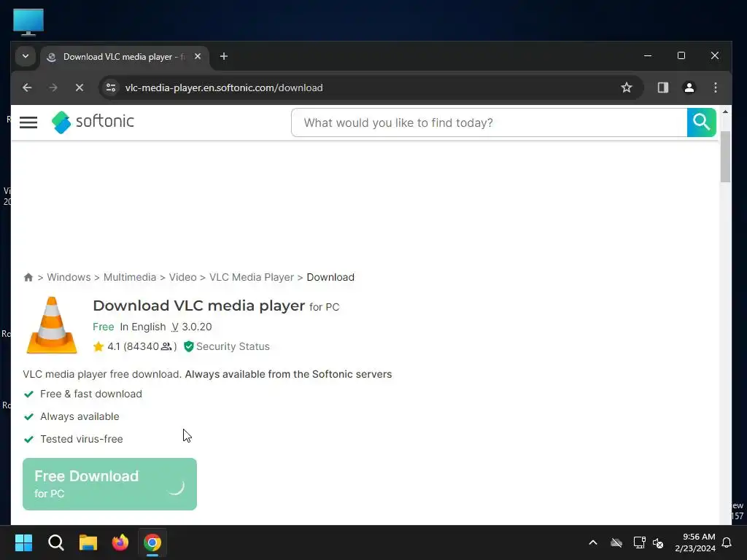Screen dimensions: 747x560
Task: Minimize the Chrome window
Action: (x=648, y=55)
